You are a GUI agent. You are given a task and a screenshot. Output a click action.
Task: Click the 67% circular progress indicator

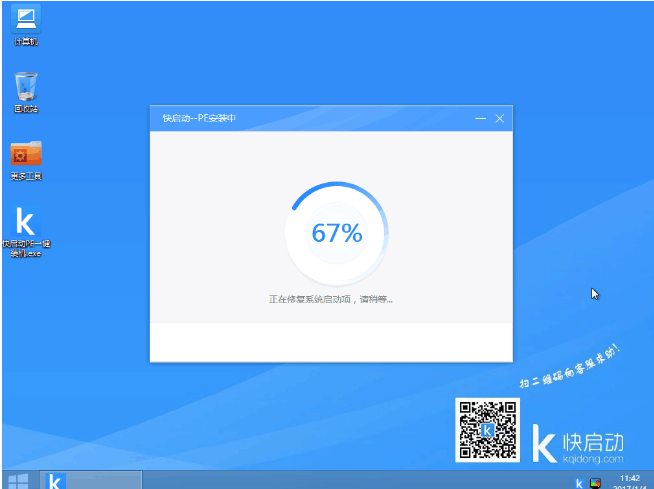pyautogui.click(x=336, y=233)
